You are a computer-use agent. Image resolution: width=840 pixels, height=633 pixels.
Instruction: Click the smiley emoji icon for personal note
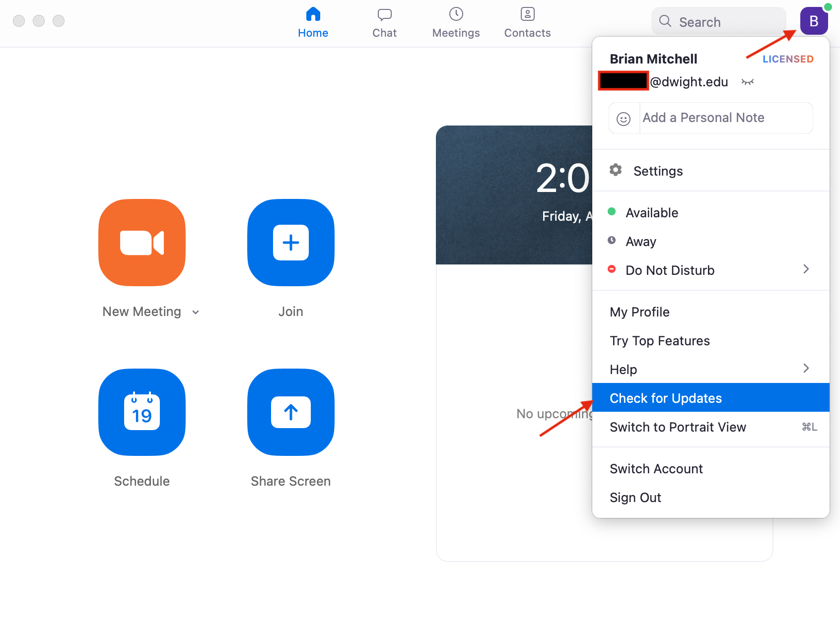tap(624, 119)
